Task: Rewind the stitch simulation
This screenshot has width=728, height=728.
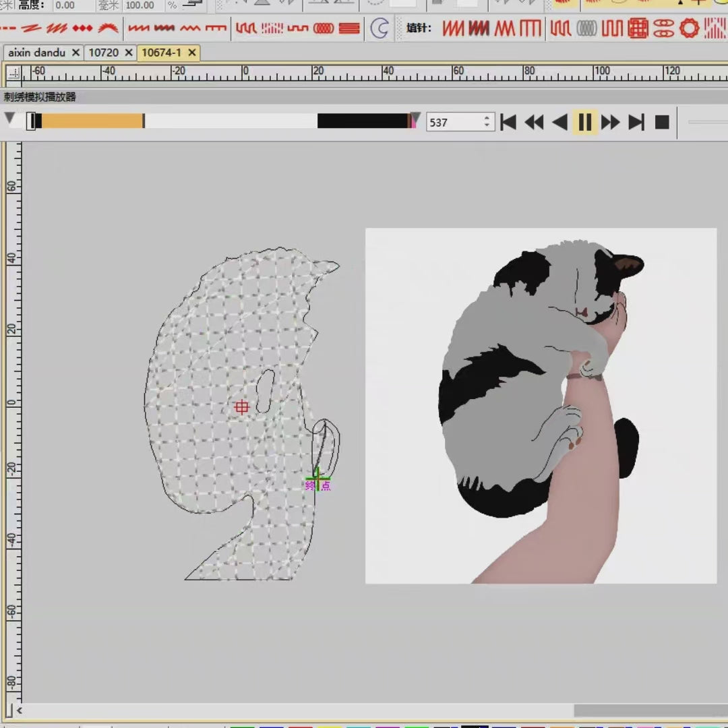Action: (x=534, y=122)
